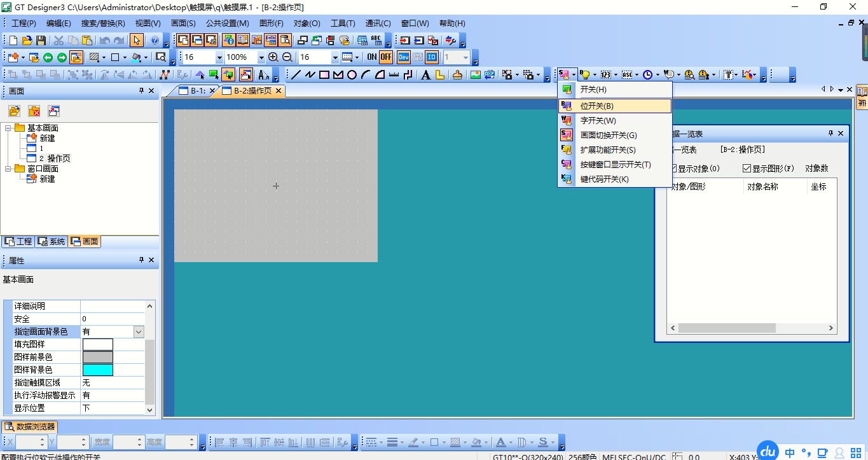Viewport: 868px width, 460px height.
Task: Click the ASCII display object icon
Action: click(x=627, y=74)
